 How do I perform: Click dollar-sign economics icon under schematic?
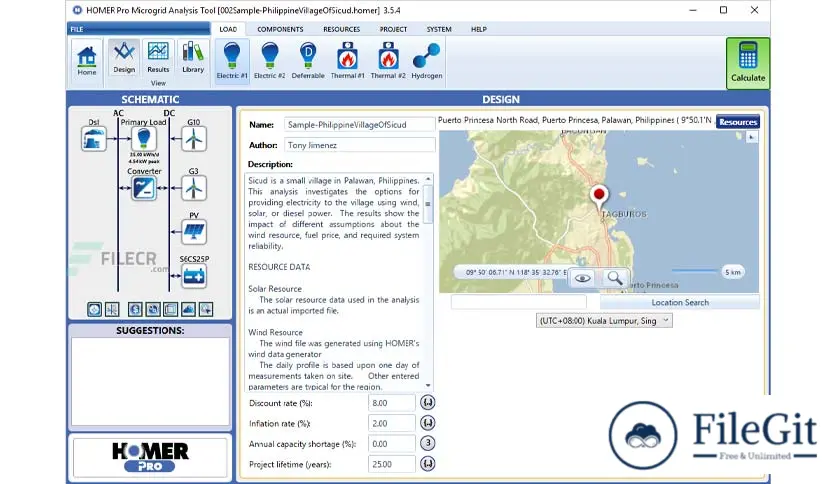point(135,309)
